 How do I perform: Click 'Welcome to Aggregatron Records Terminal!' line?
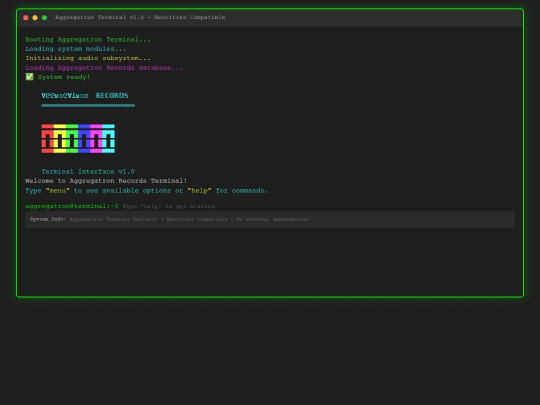(x=106, y=181)
